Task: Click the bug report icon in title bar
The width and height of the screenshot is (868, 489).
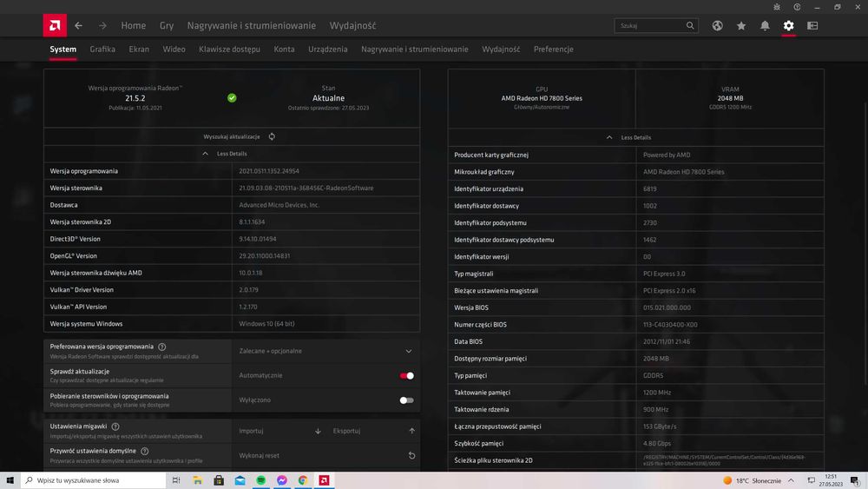Action: 777,7
